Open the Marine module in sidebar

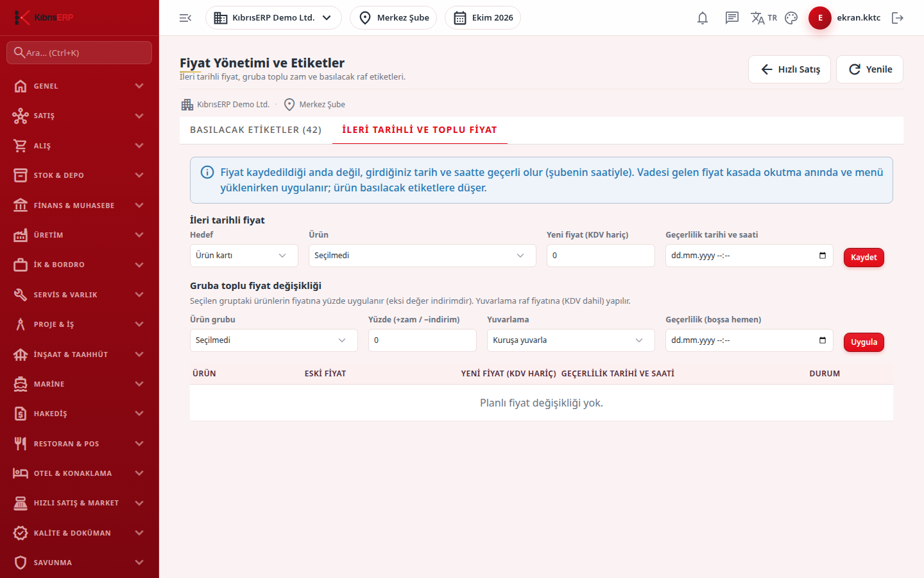(80, 384)
